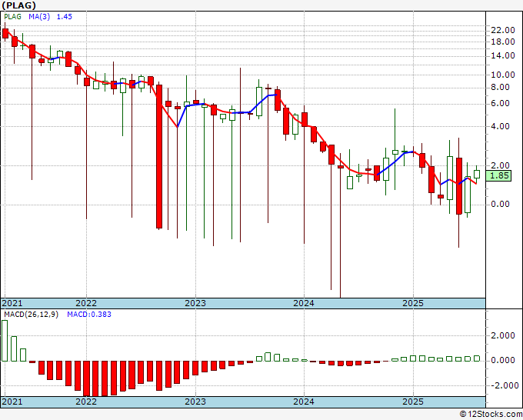523x420 pixels.
Task: Click the MACD:0.383 value readout
Action: pyautogui.click(x=89, y=315)
